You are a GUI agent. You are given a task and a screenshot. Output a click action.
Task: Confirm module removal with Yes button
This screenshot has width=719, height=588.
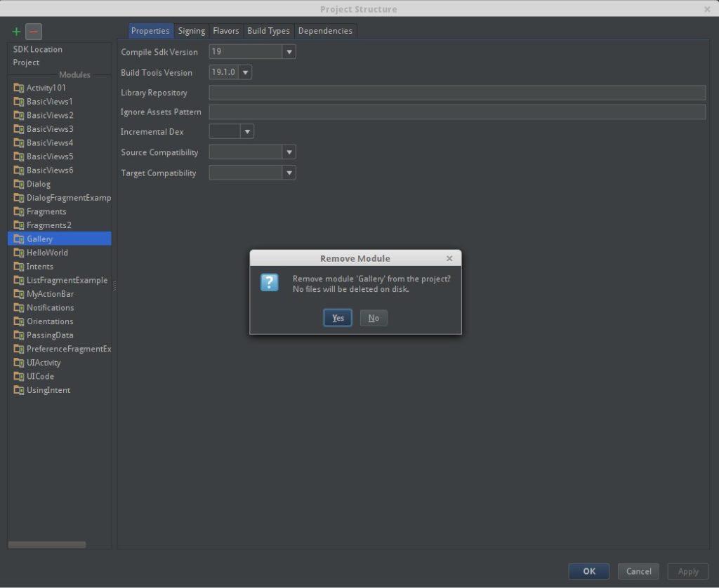click(338, 318)
